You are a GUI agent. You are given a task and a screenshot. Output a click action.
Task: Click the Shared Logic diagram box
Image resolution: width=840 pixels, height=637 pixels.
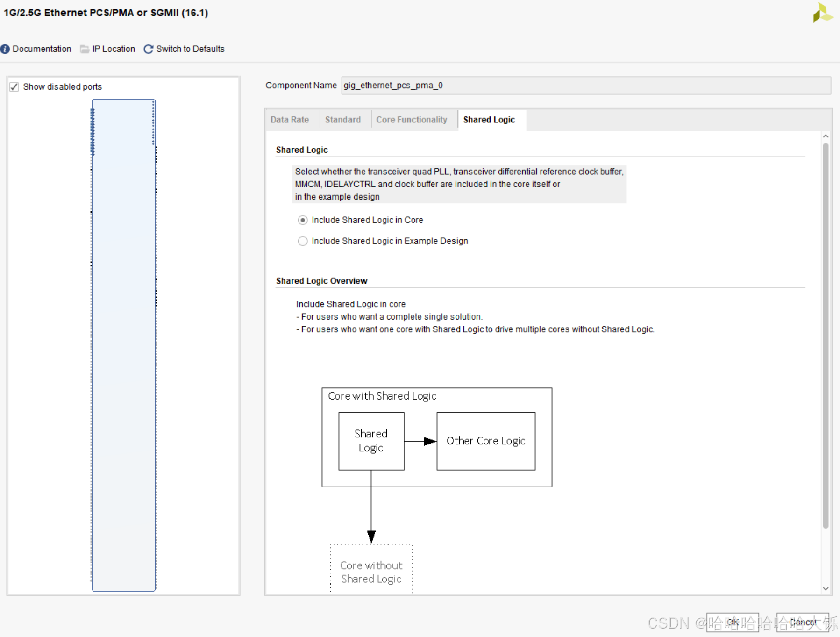(371, 441)
